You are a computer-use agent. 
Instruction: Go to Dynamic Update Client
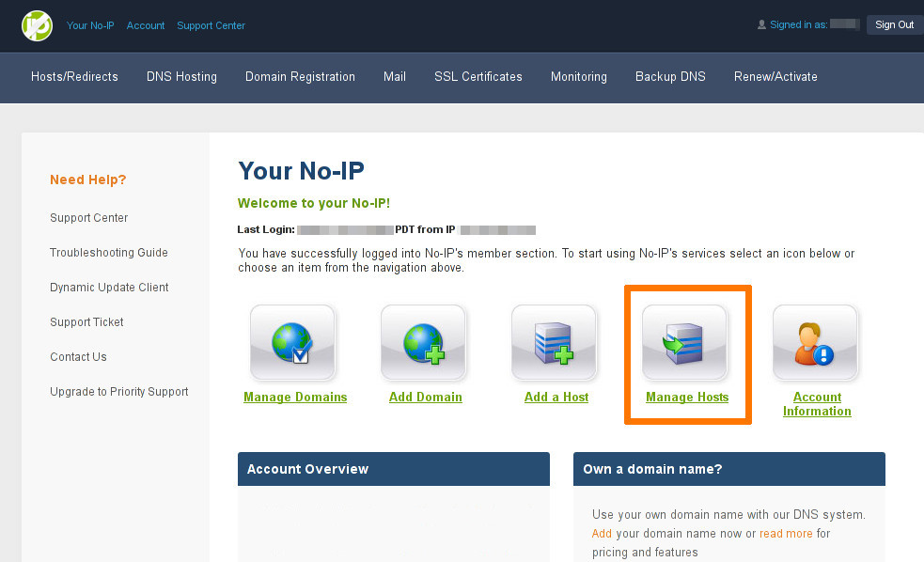tap(109, 288)
